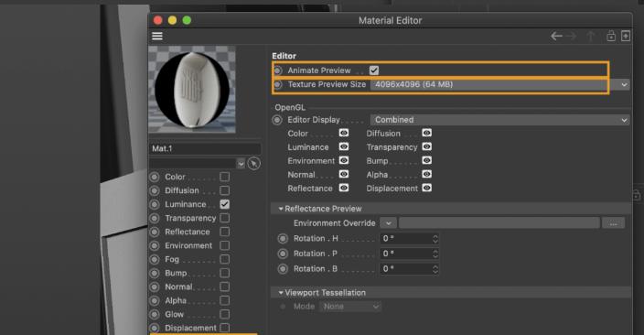Toggle OpenGL Diffusion visibility eye
The height and width of the screenshot is (335, 644).
click(x=426, y=133)
